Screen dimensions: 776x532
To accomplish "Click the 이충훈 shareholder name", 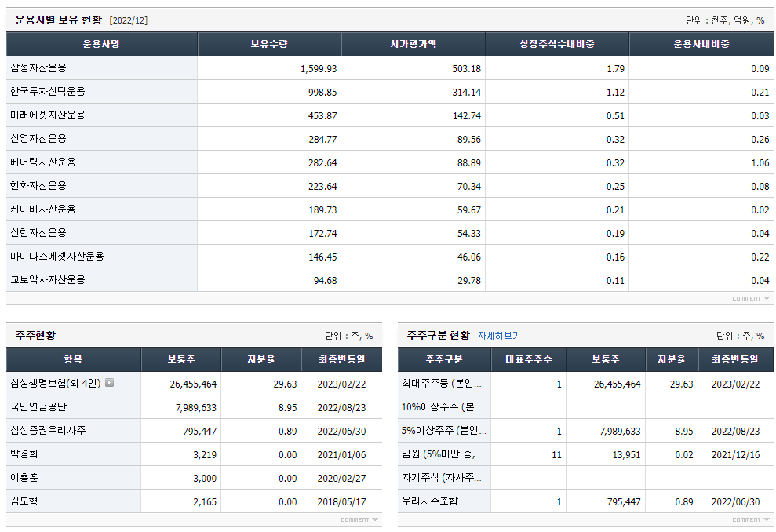I will 24,478.
